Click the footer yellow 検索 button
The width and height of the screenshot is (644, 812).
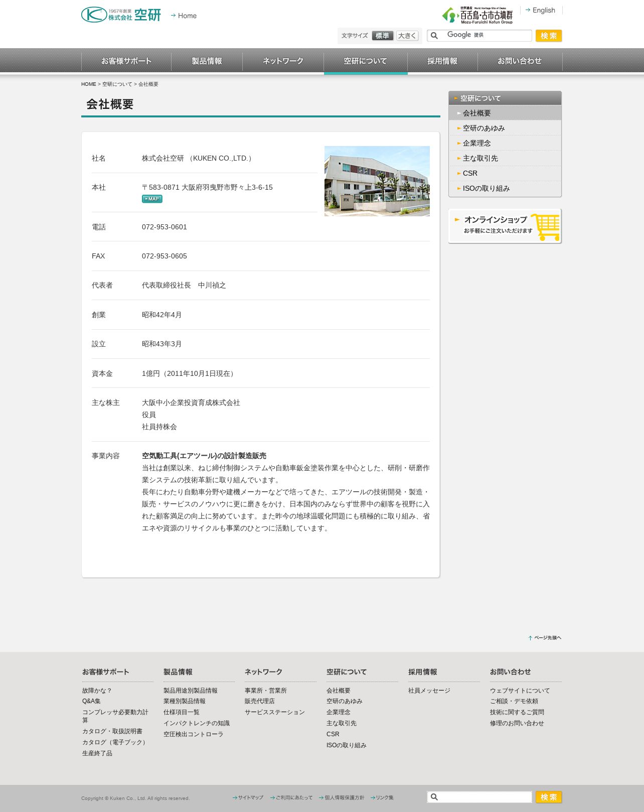click(x=549, y=797)
